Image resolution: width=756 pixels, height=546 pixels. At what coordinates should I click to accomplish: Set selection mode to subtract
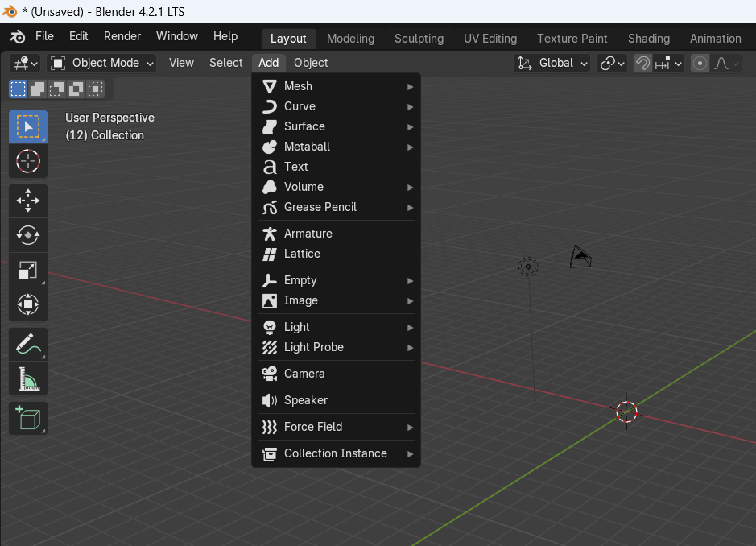pyautogui.click(x=57, y=89)
